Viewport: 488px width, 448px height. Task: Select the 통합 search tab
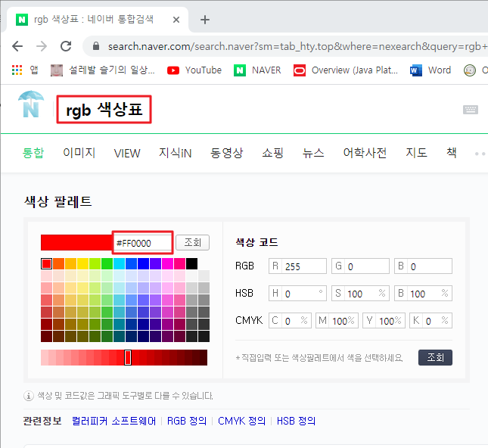[x=33, y=153]
